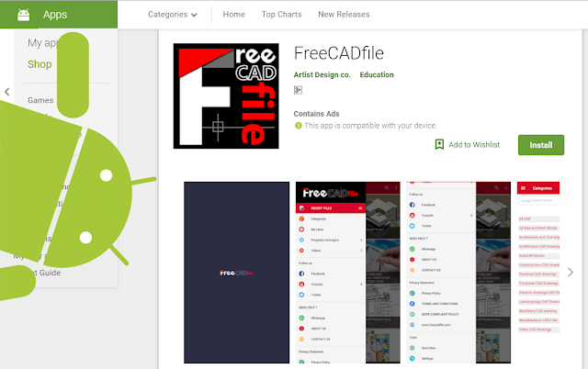Image resolution: width=588 pixels, height=369 pixels.
Task: Open the Home tab
Action: tap(233, 15)
